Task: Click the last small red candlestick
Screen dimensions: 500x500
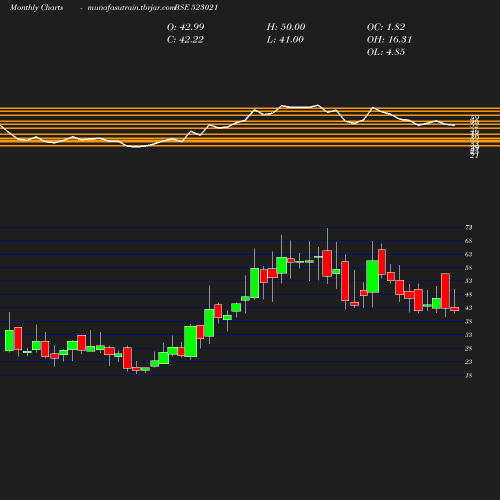Action: 455,309
